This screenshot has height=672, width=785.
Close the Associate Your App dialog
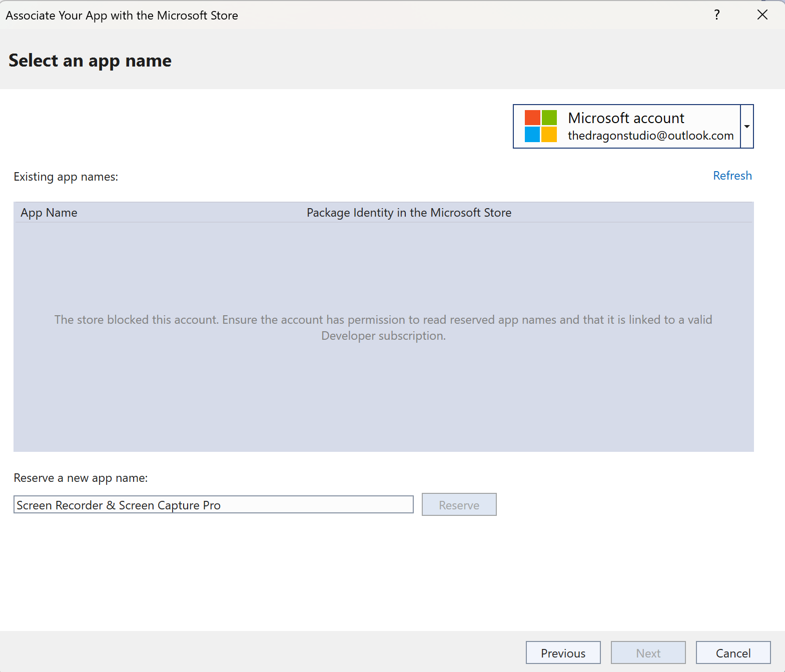coord(762,15)
